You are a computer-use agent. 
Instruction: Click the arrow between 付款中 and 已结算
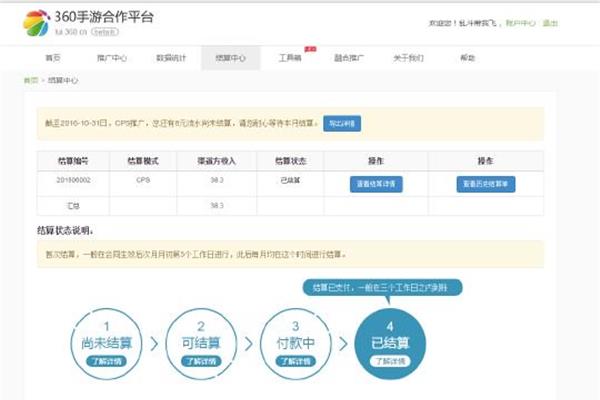(343, 344)
